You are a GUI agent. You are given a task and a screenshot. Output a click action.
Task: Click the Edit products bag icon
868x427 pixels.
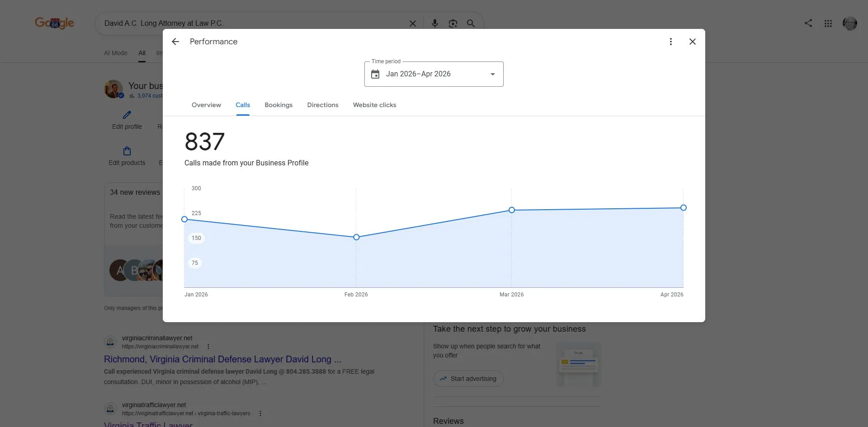pos(127,151)
